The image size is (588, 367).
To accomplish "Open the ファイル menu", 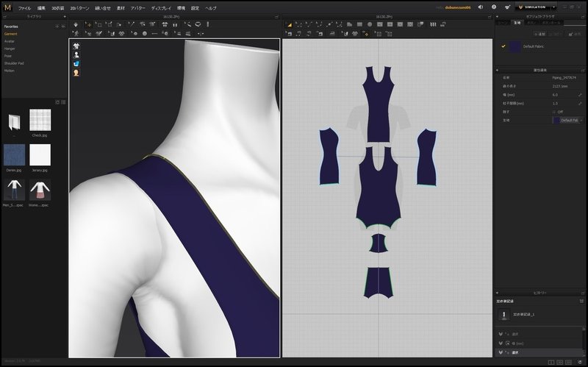I will tap(24, 8).
